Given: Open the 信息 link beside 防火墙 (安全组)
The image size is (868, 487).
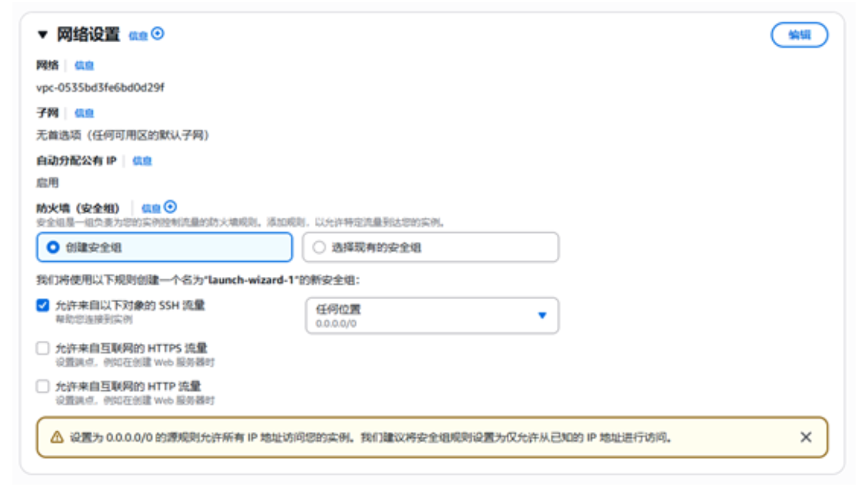Looking at the screenshot, I should tap(150, 208).
